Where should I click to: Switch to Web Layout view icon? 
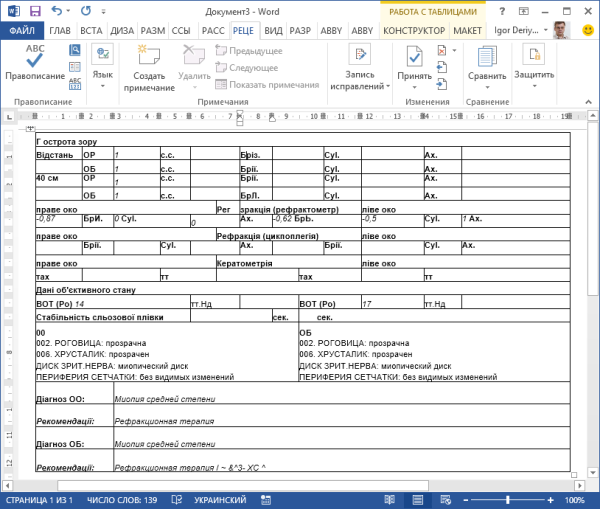(x=445, y=500)
